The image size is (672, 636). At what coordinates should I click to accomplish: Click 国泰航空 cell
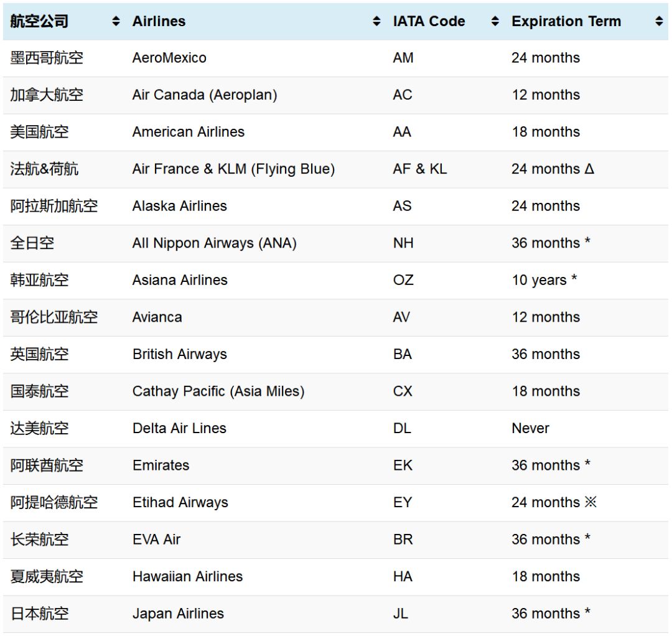(x=39, y=391)
